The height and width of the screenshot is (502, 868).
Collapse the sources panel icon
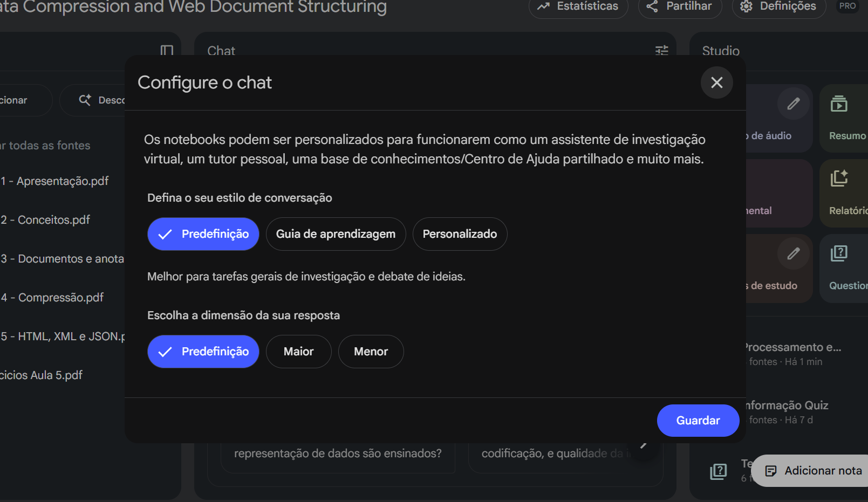pos(167,51)
